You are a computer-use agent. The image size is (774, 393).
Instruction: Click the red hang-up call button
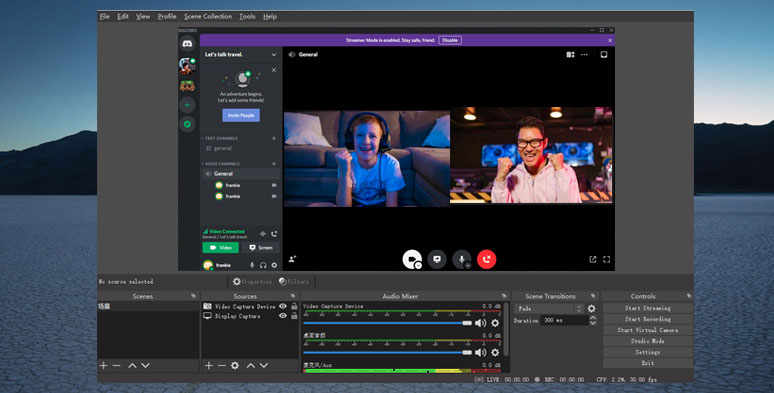487,259
